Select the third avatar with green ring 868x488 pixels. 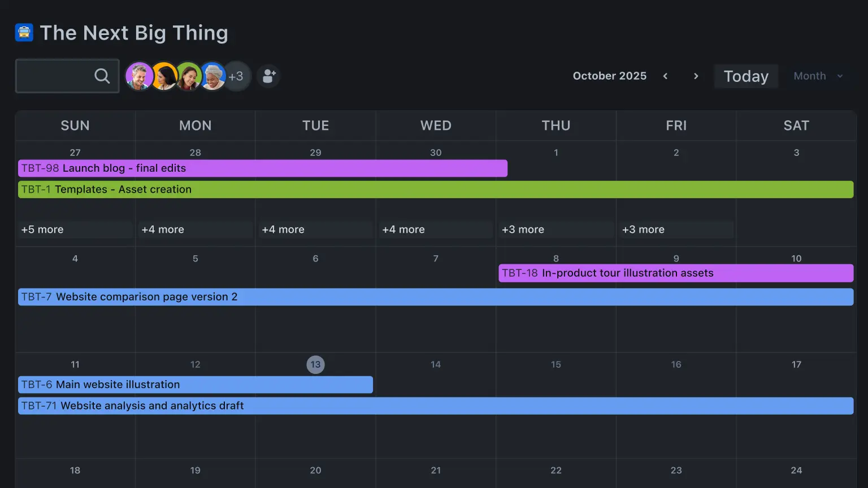tap(189, 76)
